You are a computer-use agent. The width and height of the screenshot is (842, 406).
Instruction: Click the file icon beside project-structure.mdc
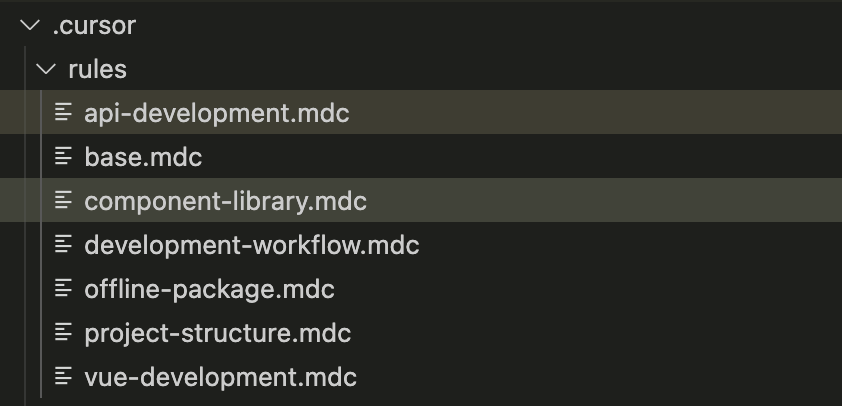tap(64, 333)
